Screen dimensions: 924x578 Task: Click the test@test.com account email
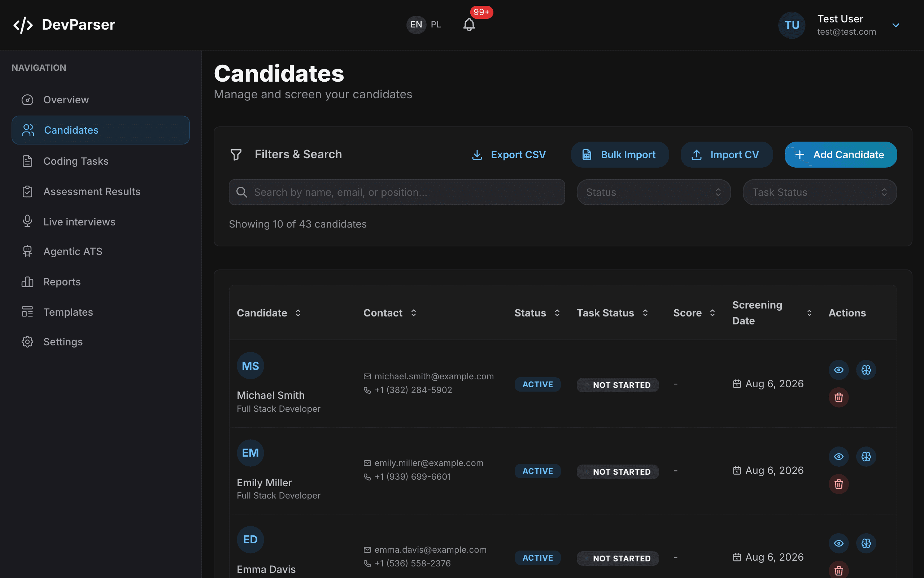[846, 32]
